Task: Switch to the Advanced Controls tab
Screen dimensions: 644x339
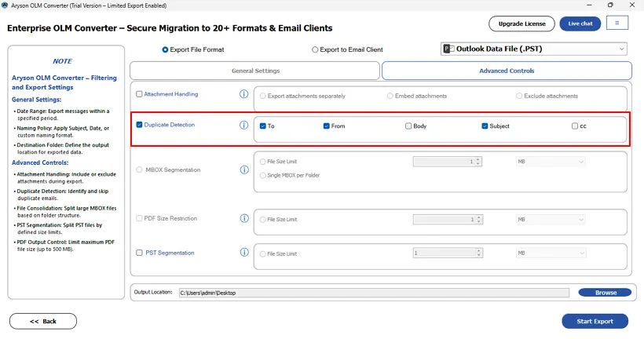Action: point(507,71)
